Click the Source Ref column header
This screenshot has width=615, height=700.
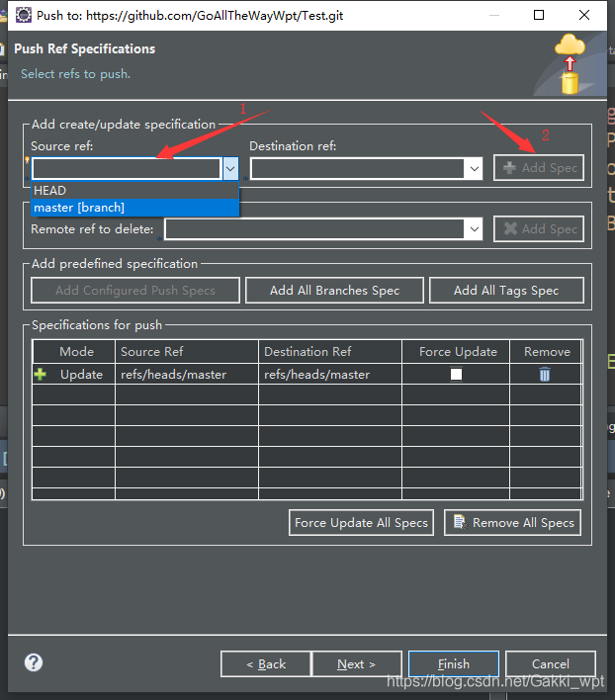tap(187, 352)
